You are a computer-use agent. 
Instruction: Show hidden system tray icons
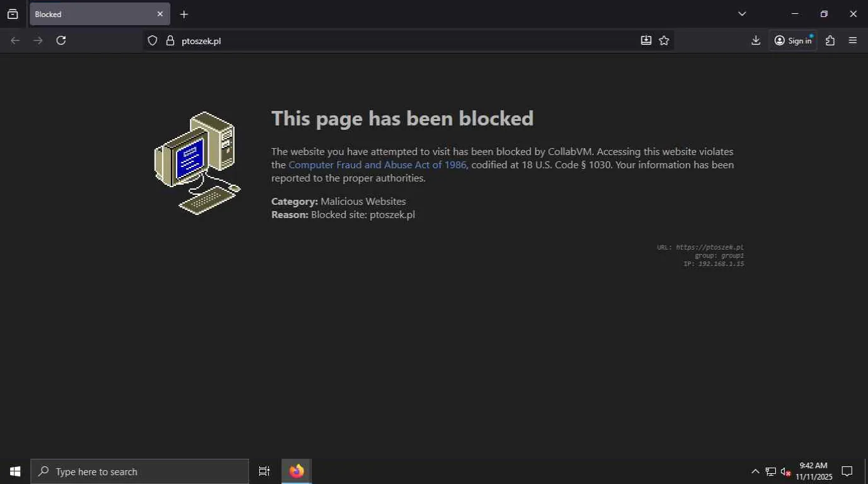click(755, 471)
